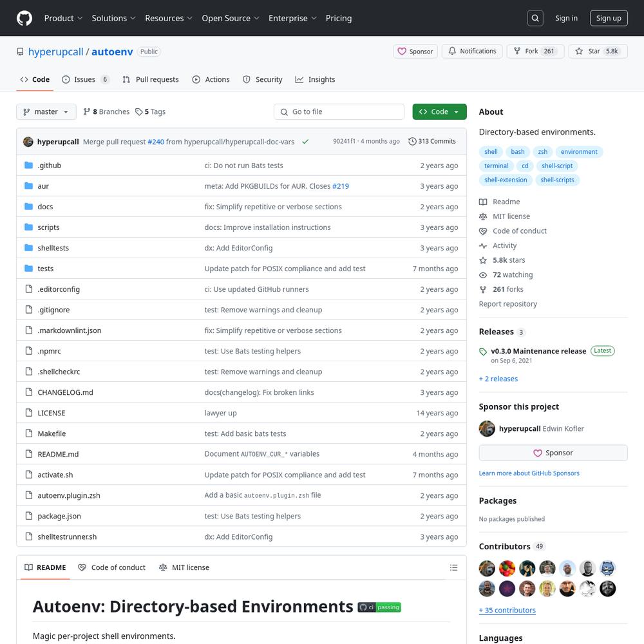Click the GitHub logo icon
644x644 pixels.
click(x=24, y=18)
